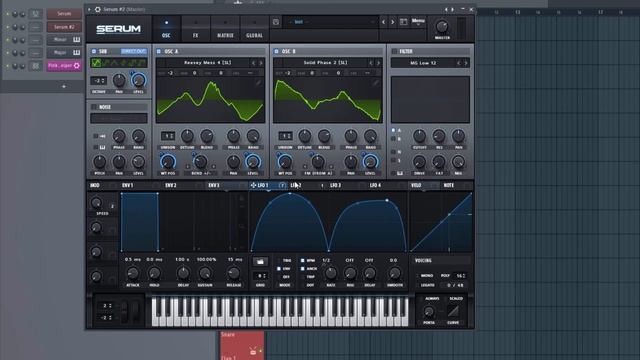Open MG Low 12 filter type menu
This screenshot has width=640, height=360.
point(423,63)
